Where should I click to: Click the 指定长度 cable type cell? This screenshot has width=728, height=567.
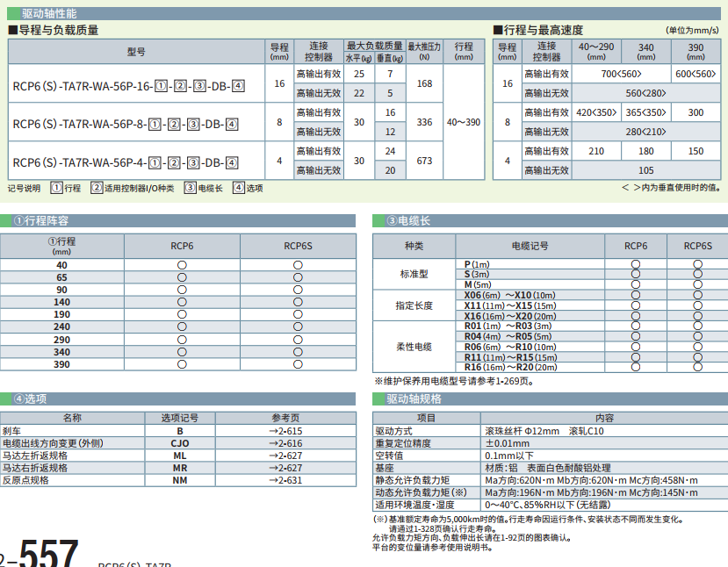click(414, 305)
